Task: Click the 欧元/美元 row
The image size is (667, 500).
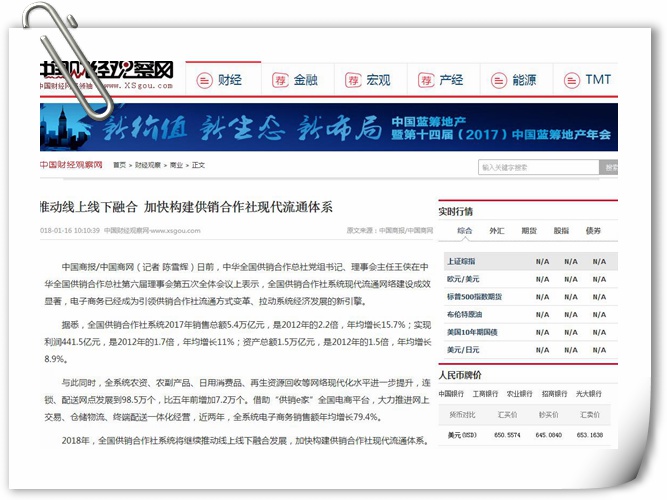Action: [x=530, y=279]
